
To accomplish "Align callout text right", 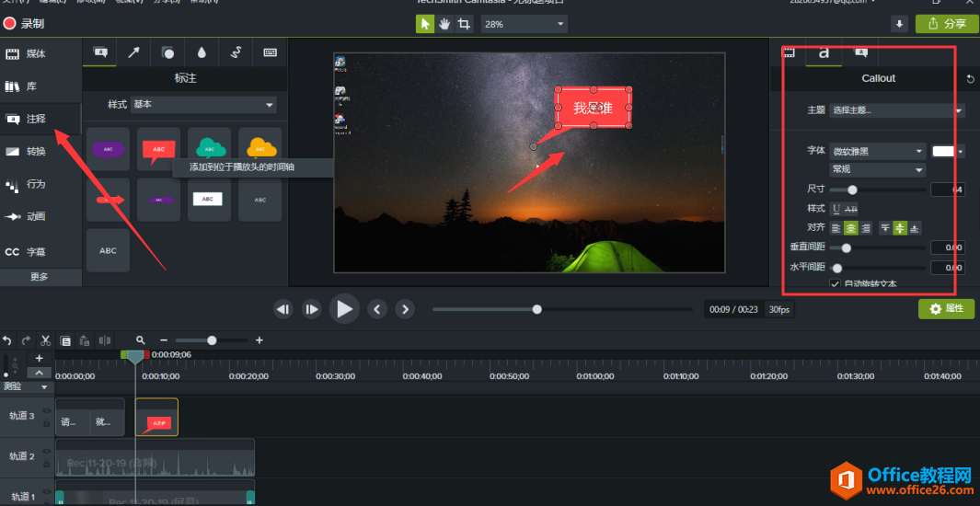I will (866, 229).
